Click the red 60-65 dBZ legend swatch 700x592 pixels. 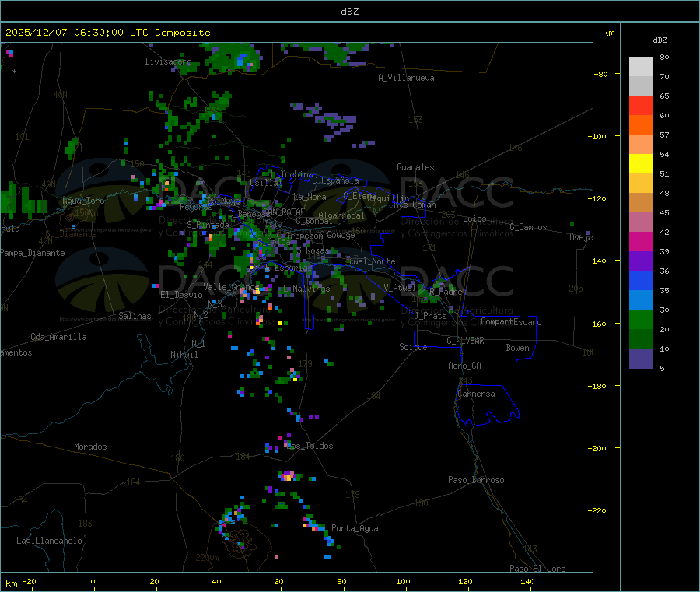pos(641,105)
